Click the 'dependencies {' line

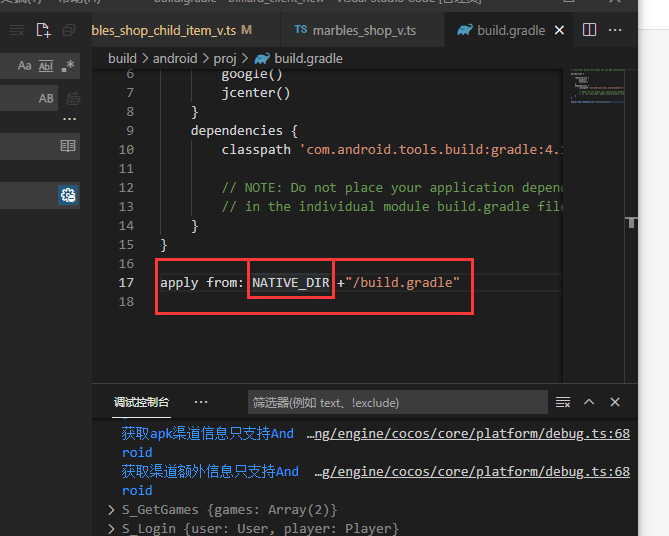pos(244,131)
